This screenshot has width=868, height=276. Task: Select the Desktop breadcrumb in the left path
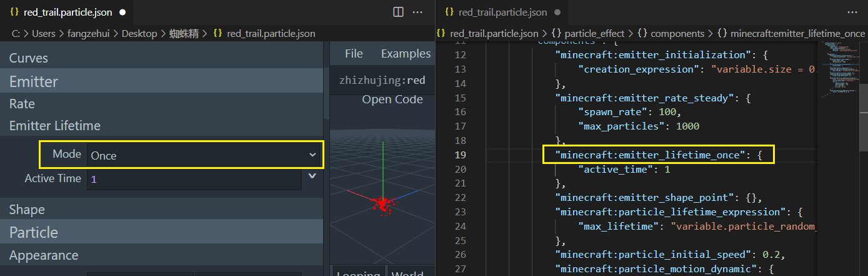pyautogui.click(x=139, y=33)
